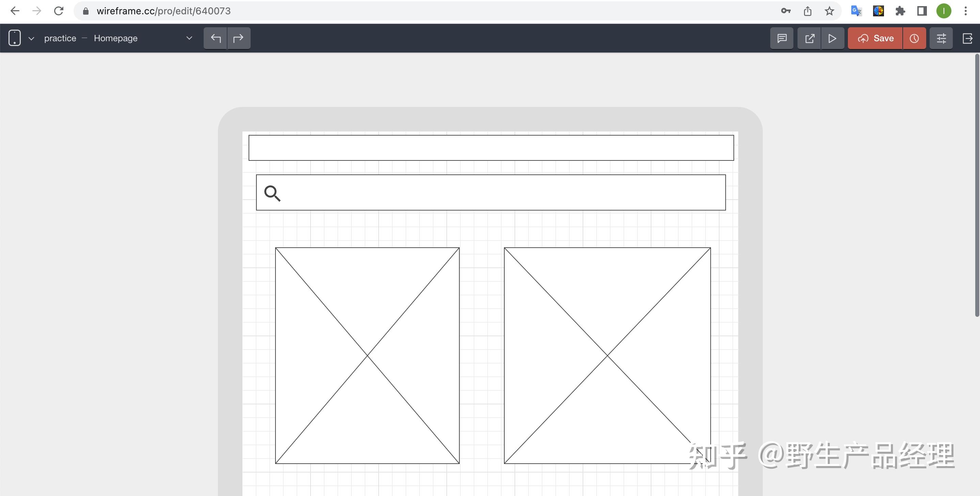Image resolution: width=980 pixels, height=496 pixels.
Task: Open the settings sliders panel
Action: (941, 38)
